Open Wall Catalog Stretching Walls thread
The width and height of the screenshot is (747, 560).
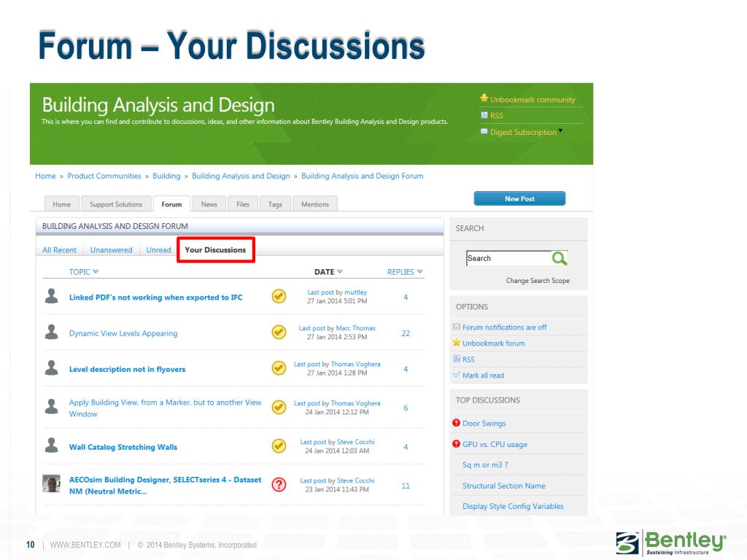click(123, 447)
